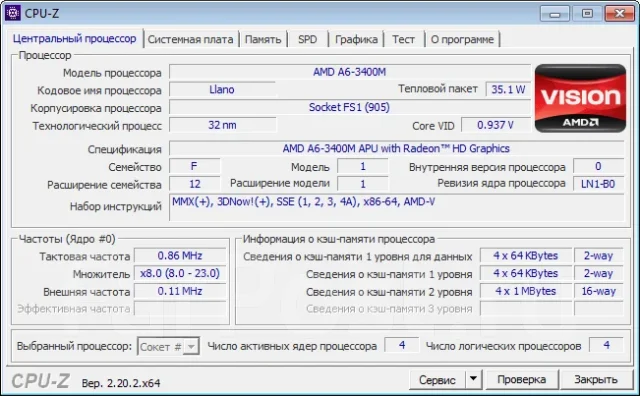Select the Центральный процессор tab

point(74,38)
